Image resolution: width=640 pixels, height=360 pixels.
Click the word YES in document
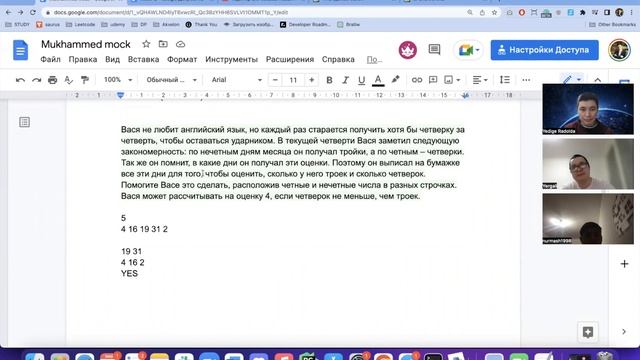click(129, 273)
